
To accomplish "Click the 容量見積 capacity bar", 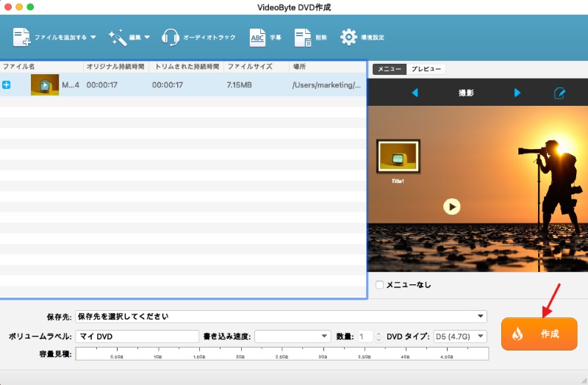I will click(282, 353).
